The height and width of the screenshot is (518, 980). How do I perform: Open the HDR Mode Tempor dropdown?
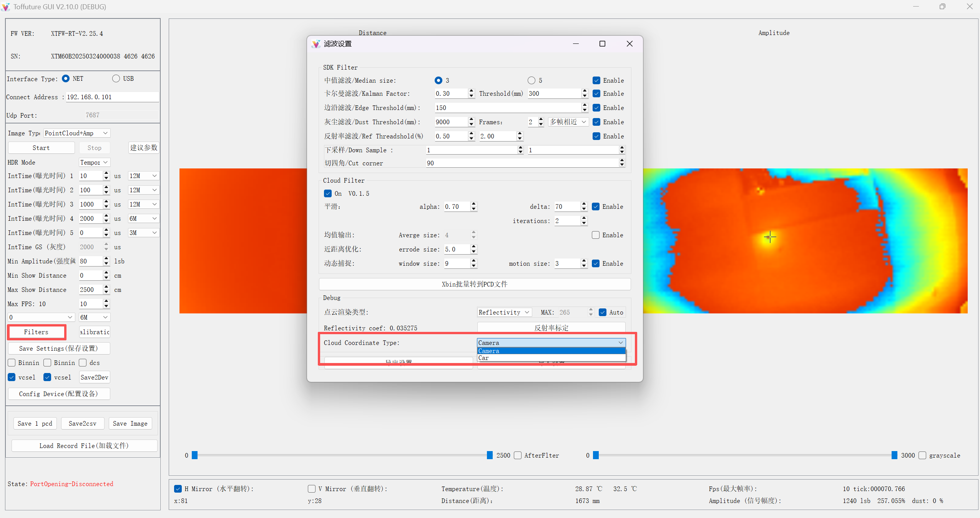point(94,162)
